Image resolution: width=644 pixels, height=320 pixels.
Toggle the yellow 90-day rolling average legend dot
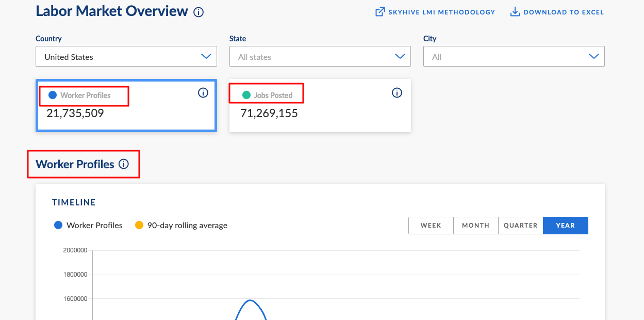(139, 225)
